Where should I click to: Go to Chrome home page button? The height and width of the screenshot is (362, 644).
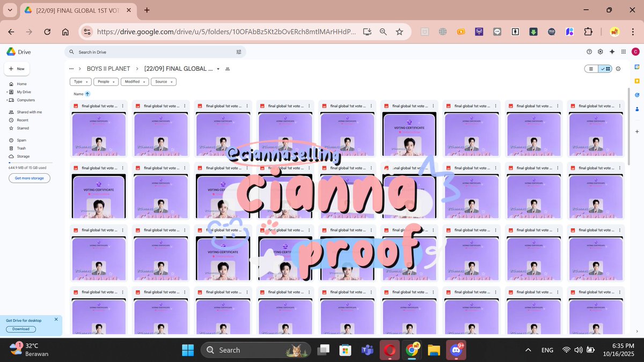click(x=65, y=32)
